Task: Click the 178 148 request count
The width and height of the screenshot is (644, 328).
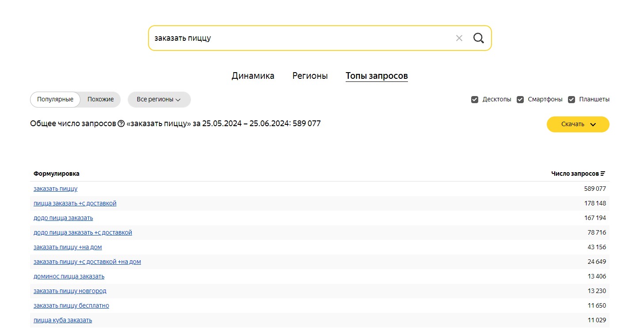Action: click(595, 203)
